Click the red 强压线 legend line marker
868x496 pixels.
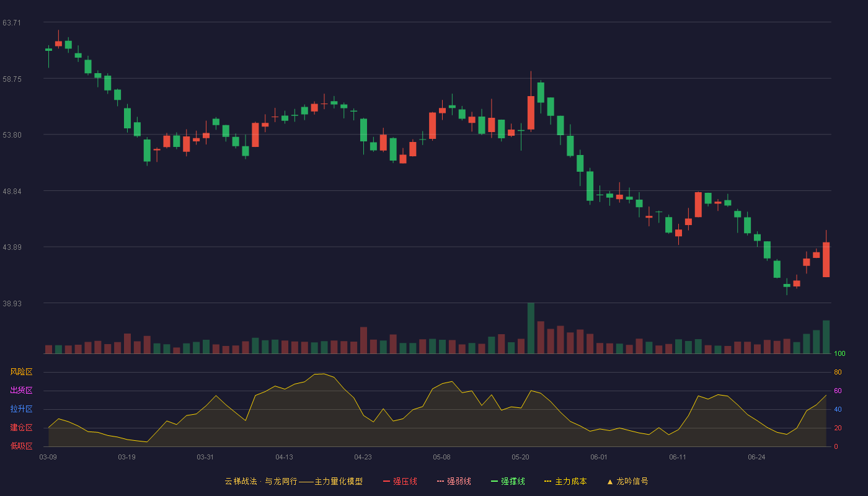pos(387,481)
